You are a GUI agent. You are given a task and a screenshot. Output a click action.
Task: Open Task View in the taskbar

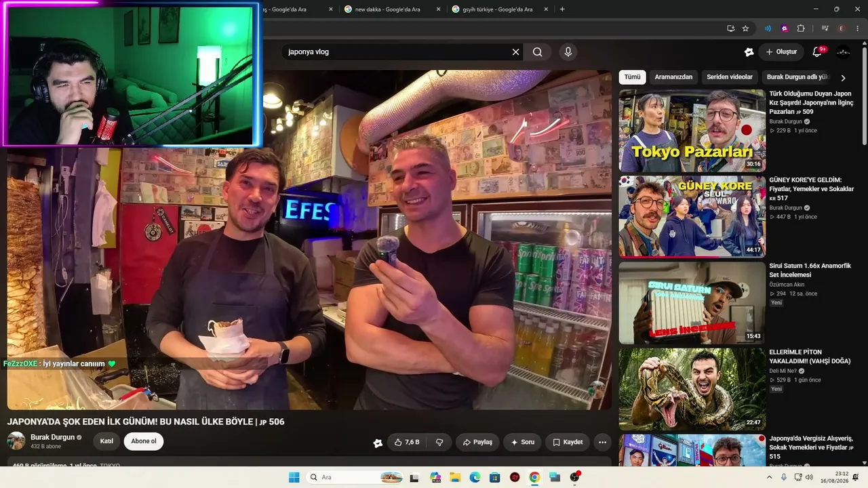click(414, 477)
